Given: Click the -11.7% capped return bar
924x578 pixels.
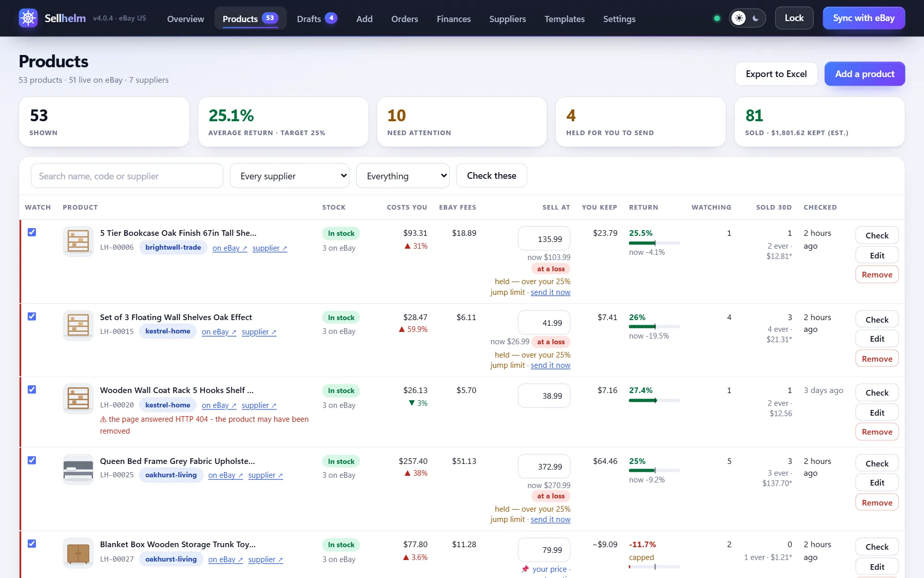Looking at the screenshot, I should [x=654, y=567].
